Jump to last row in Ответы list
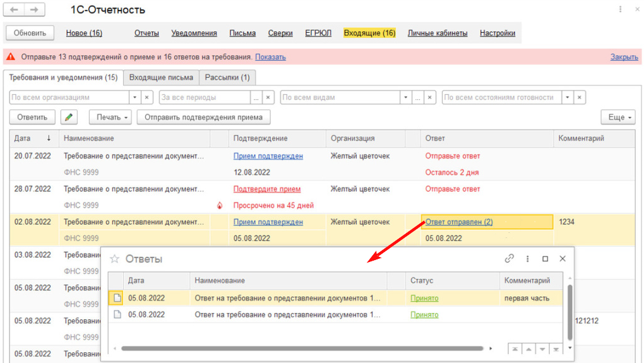This screenshot has height=363, width=644. pos(556,349)
